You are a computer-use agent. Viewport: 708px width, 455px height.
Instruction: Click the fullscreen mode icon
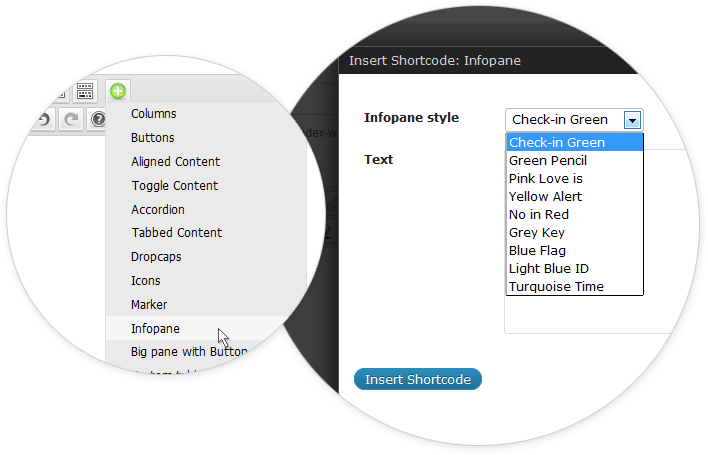tap(58, 91)
